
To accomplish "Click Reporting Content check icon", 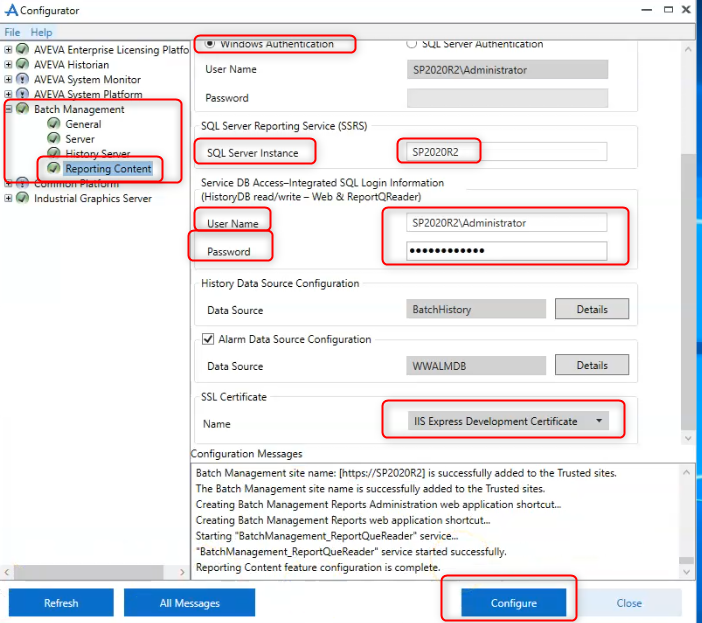I will (x=54, y=168).
